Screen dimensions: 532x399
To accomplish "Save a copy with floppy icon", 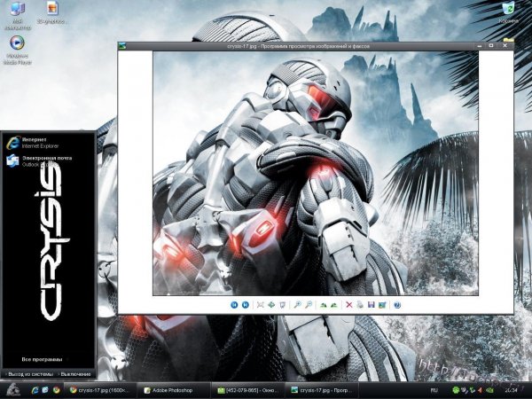I will 372,305.
